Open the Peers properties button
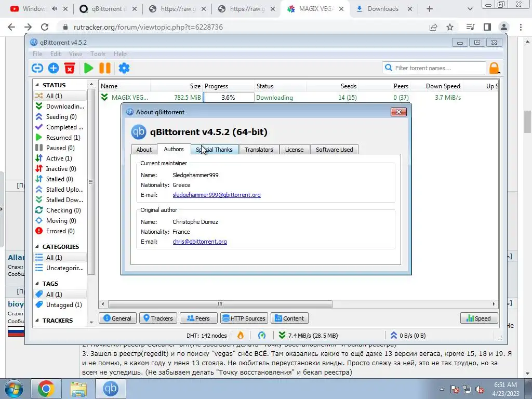Image resolution: width=532 pixels, height=399 pixels. tap(198, 318)
